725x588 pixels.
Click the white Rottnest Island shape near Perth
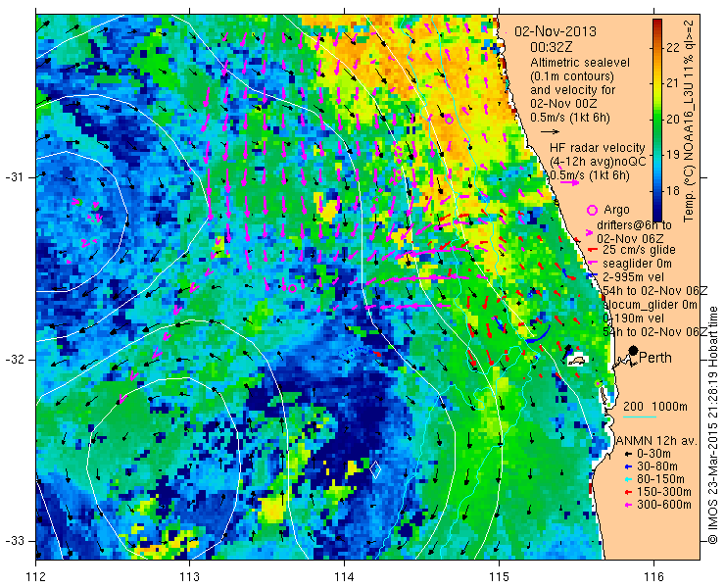[576, 361]
